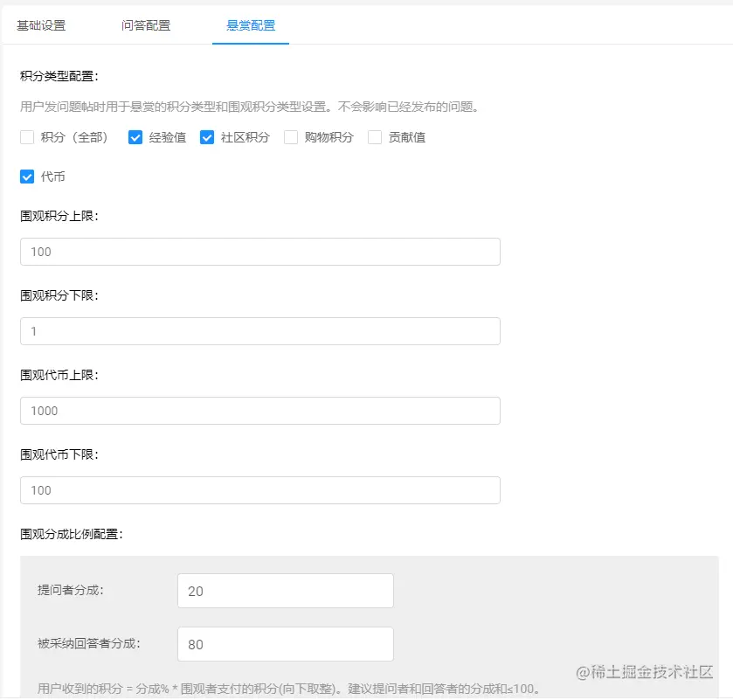Focus the 围观积分上限 input field
Viewport: 733px width, 700px height.
pos(260,252)
